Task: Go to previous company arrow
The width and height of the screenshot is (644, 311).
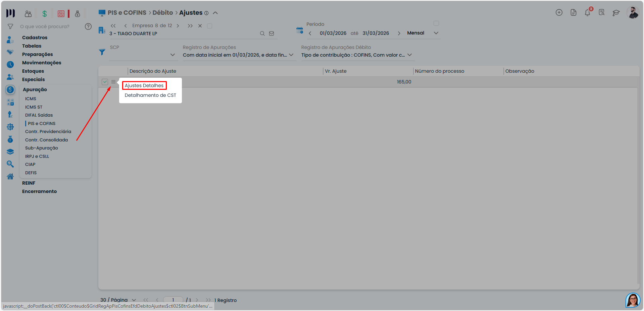Action: (x=126, y=26)
